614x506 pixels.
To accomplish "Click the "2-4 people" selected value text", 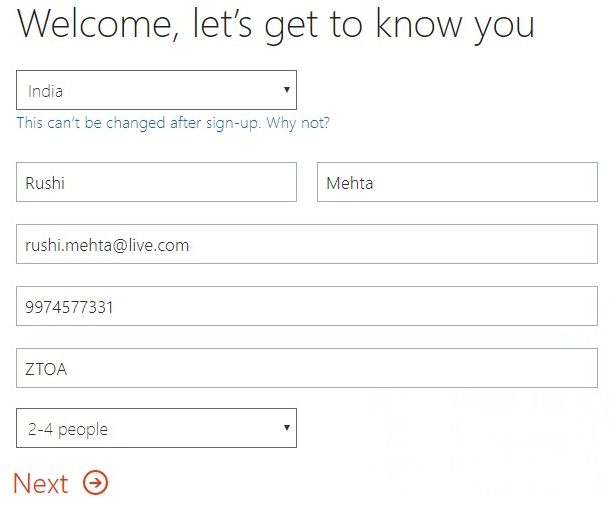I will 68,429.
